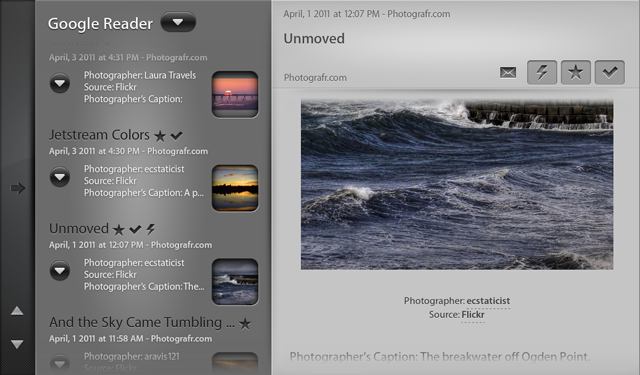640x375 pixels.
Task: Click the lightning icon beside Unmoved in list
Action: tap(151, 229)
